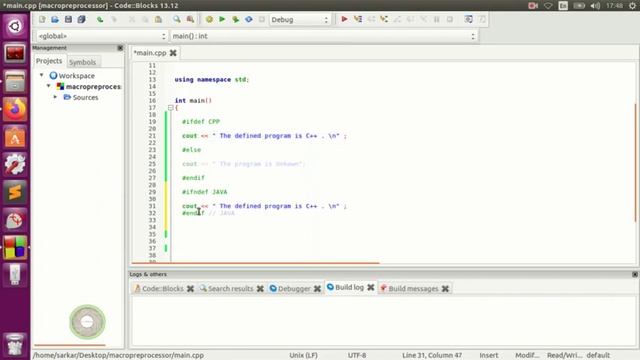Click the Insert mode status bar entry
The width and height of the screenshot is (640, 360).
489,355
